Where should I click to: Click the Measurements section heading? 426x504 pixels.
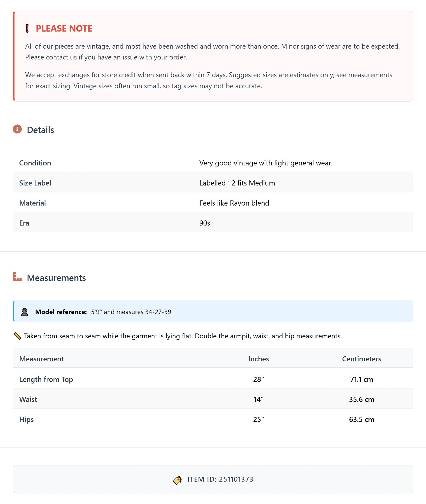pyautogui.click(x=56, y=278)
